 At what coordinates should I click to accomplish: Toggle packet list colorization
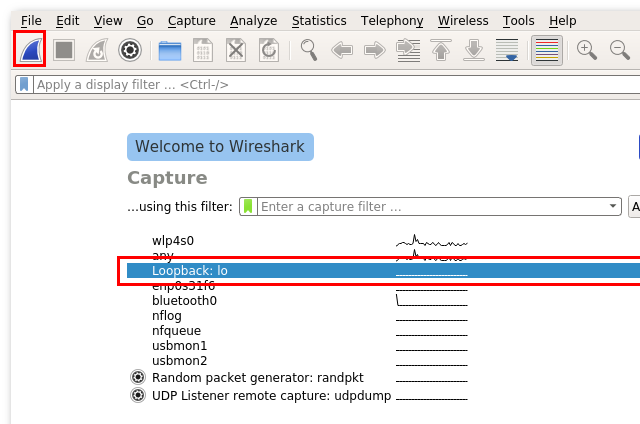point(546,49)
